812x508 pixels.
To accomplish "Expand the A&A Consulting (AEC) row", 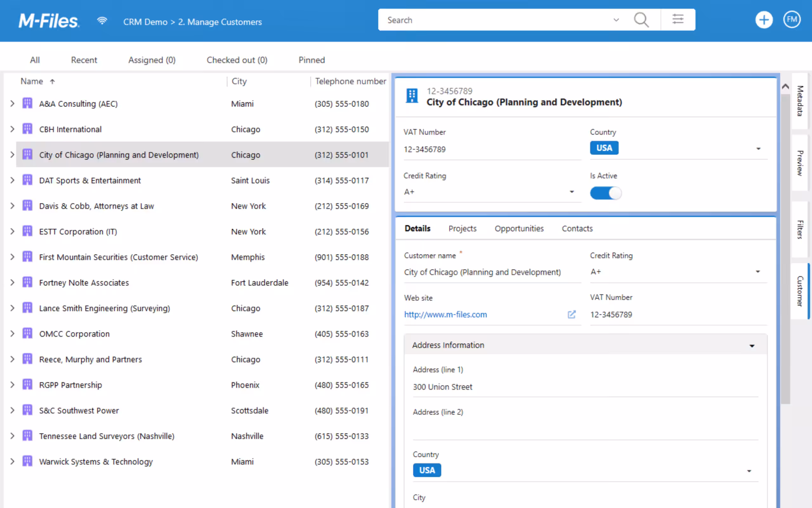I will (12, 104).
